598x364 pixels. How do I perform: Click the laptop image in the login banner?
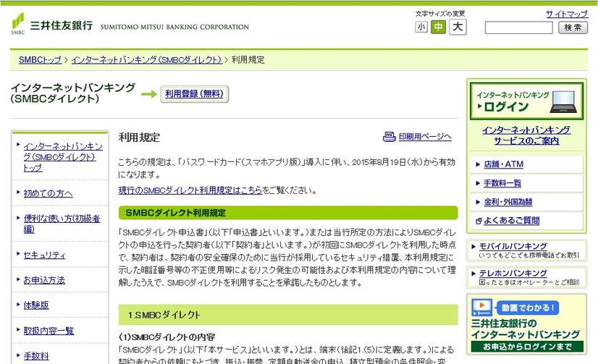coord(563,102)
